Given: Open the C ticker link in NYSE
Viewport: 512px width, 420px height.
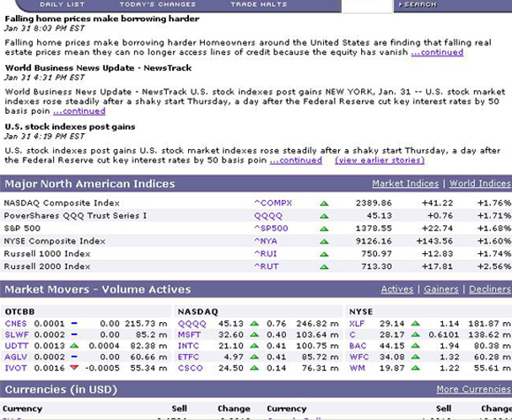Looking at the screenshot, I should point(352,334).
